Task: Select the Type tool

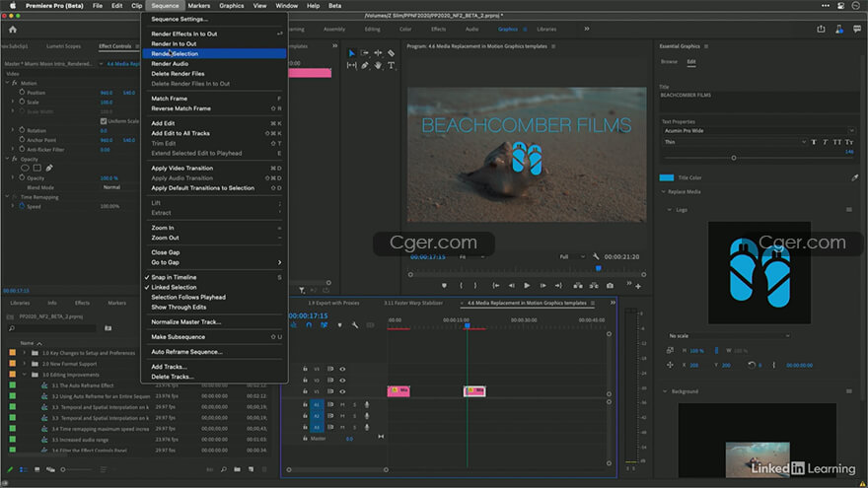Action: 391,65
